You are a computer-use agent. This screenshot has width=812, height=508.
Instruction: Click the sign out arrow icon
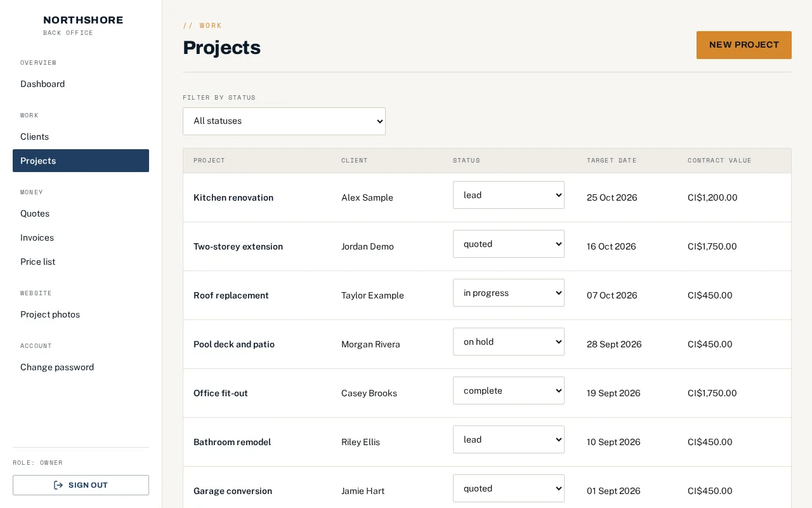[58, 485]
